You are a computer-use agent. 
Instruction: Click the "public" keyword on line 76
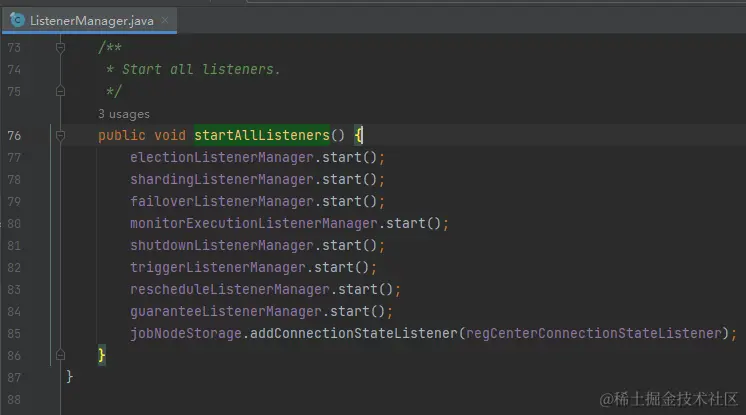click(122, 136)
